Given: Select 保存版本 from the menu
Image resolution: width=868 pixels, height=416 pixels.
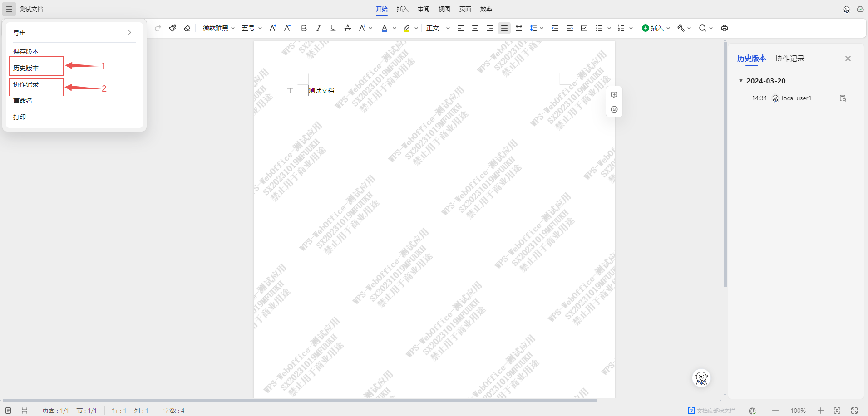Looking at the screenshot, I should click(26, 52).
